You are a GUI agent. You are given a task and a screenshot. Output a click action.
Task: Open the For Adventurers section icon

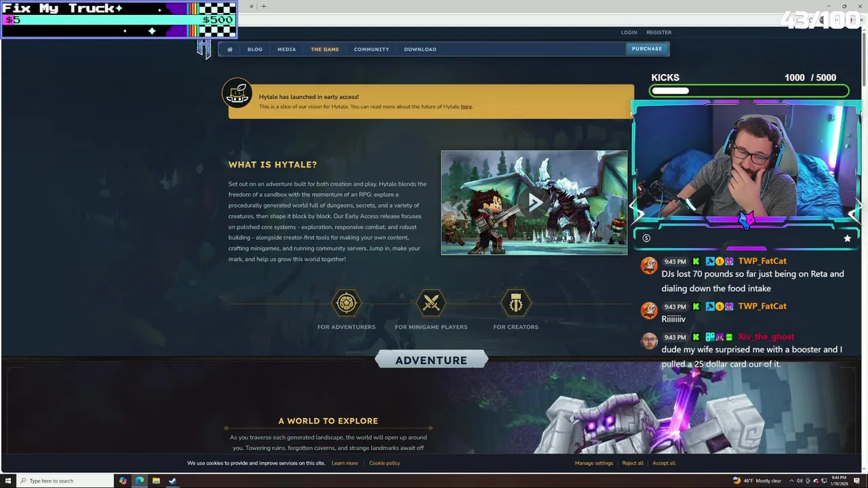coord(346,303)
